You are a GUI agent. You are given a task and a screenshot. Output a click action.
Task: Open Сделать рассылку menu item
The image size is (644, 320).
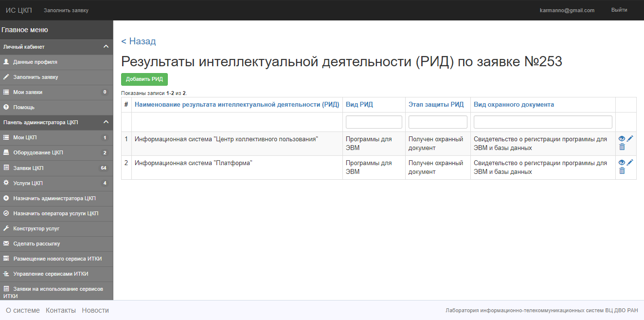pyautogui.click(x=56, y=244)
